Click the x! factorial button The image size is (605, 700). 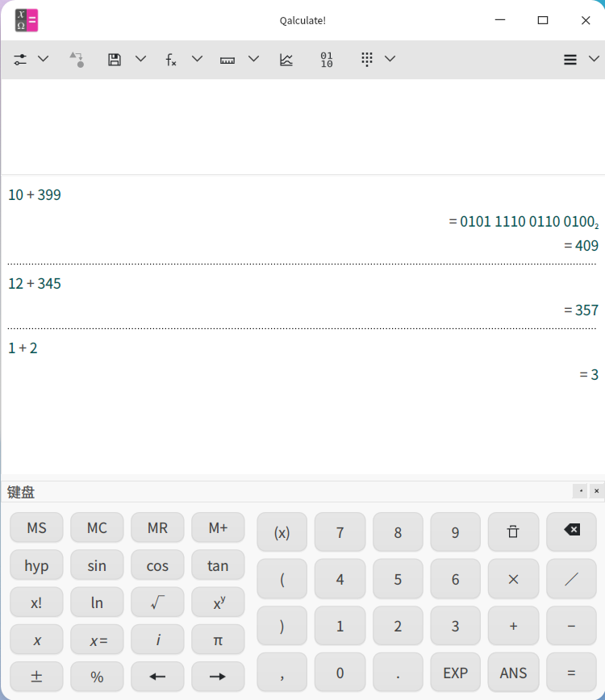[x=36, y=602]
